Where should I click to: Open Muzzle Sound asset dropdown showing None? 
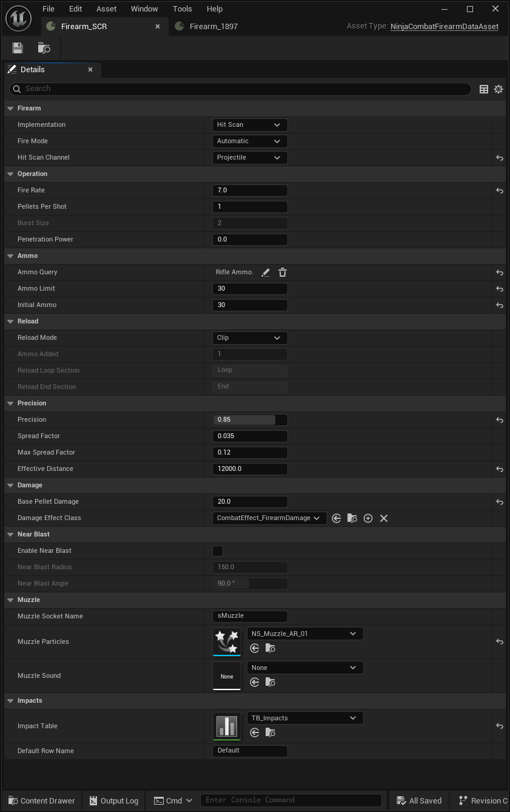305,668
